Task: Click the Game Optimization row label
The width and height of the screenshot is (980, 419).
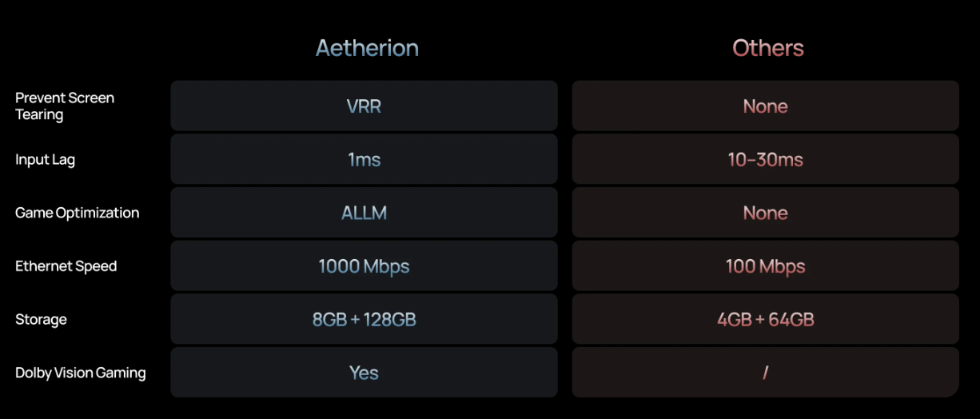Action: 78,213
